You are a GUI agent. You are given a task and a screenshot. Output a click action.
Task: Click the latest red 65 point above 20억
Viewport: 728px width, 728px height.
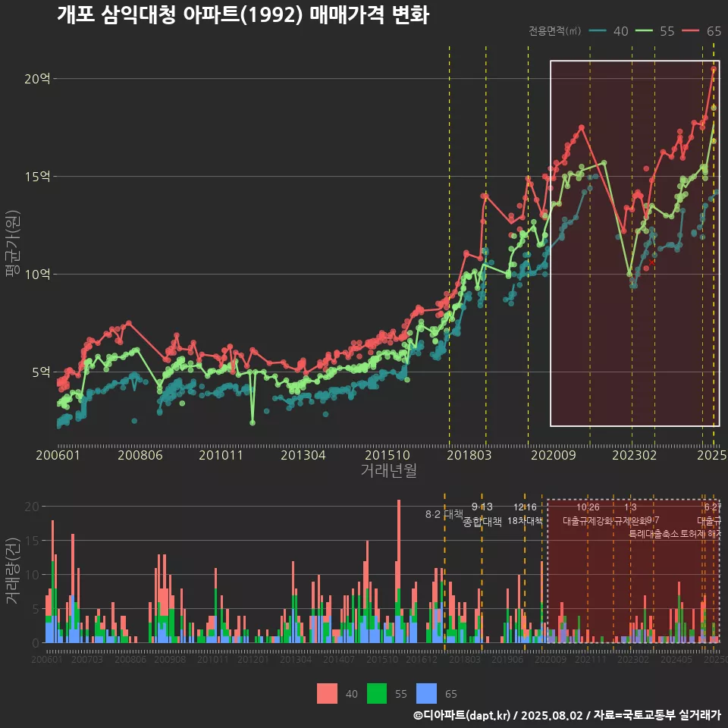pyautogui.click(x=714, y=69)
